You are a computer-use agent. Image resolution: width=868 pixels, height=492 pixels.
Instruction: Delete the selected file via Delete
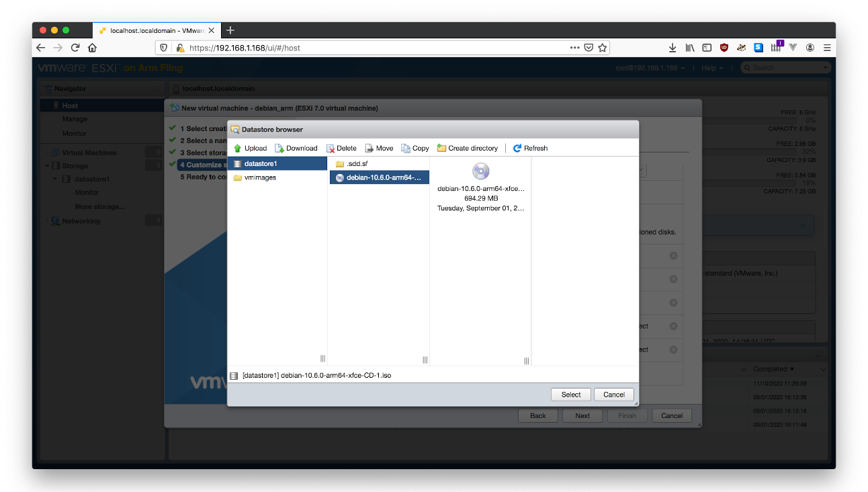coord(341,149)
